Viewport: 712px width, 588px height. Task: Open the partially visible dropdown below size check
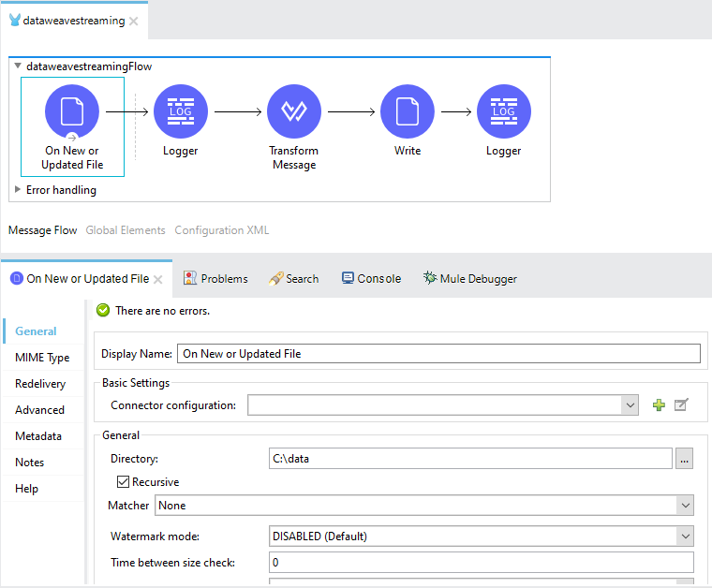coord(482,581)
